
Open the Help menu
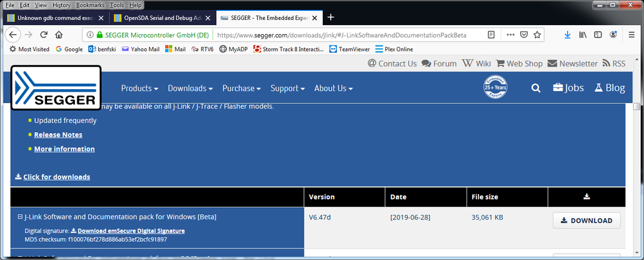point(135,5)
